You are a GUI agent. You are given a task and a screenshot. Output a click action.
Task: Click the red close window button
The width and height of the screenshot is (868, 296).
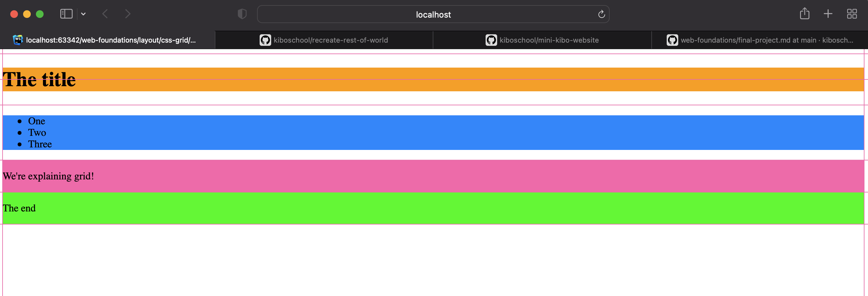tap(14, 14)
